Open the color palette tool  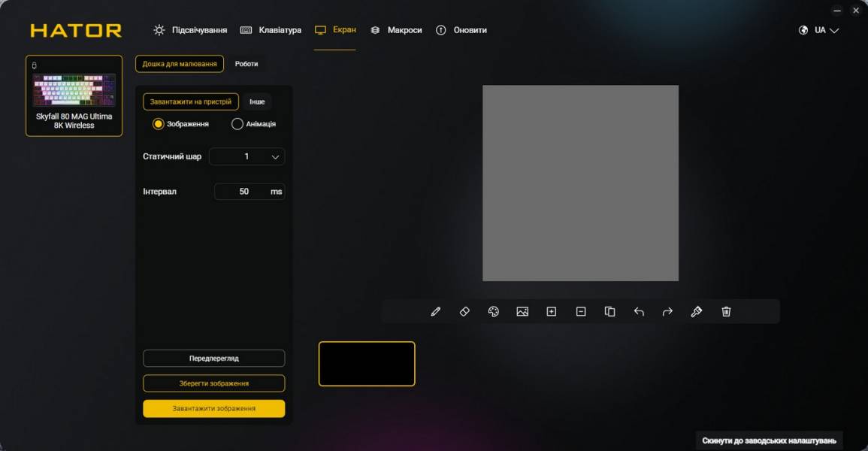[x=493, y=311]
